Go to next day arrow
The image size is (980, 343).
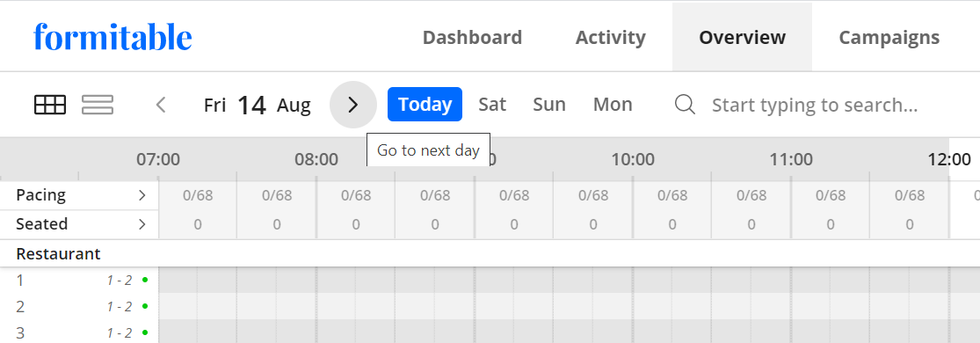click(x=353, y=105)
